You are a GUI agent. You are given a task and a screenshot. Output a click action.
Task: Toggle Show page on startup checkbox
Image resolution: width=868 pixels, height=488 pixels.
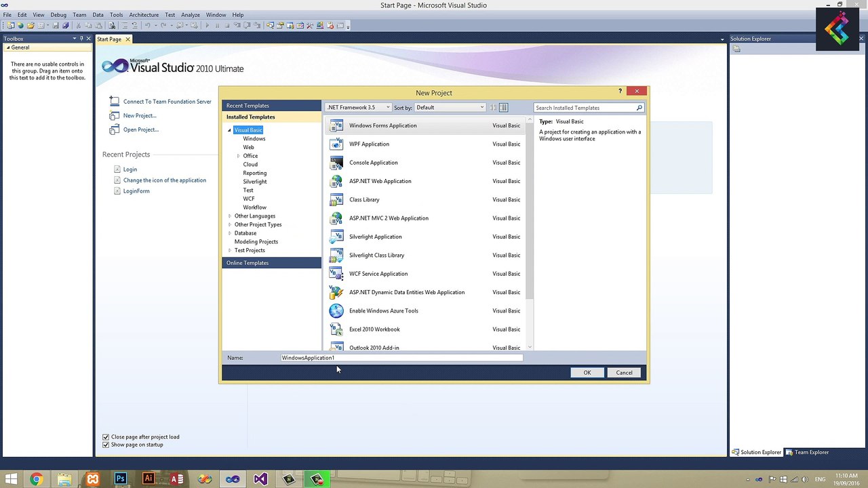(x=106, y=445)
